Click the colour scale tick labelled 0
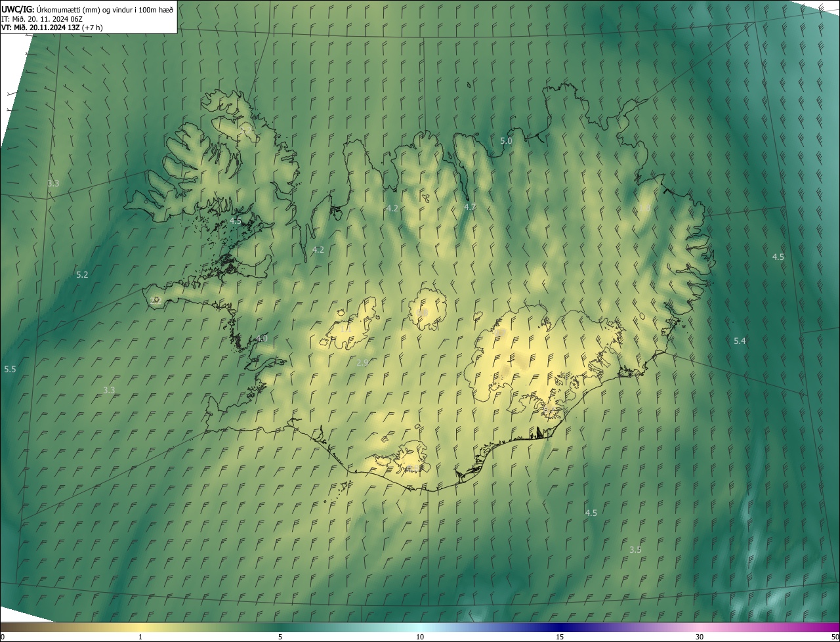The image size is (840, 642). (x=3, y=637)
